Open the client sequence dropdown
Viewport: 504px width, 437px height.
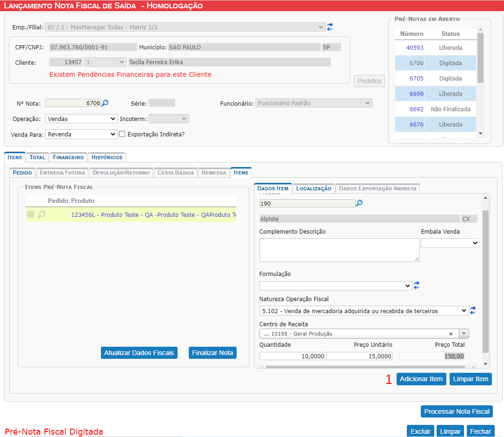coord(105,62)
